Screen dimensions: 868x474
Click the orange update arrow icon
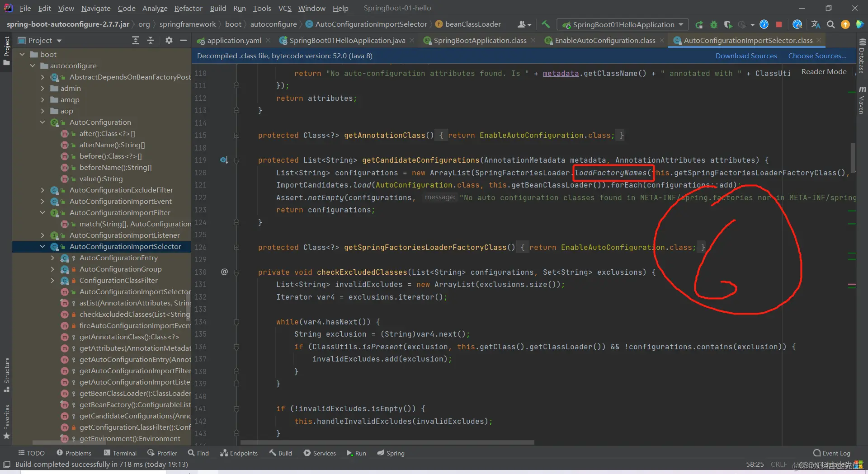click(845, 24)
